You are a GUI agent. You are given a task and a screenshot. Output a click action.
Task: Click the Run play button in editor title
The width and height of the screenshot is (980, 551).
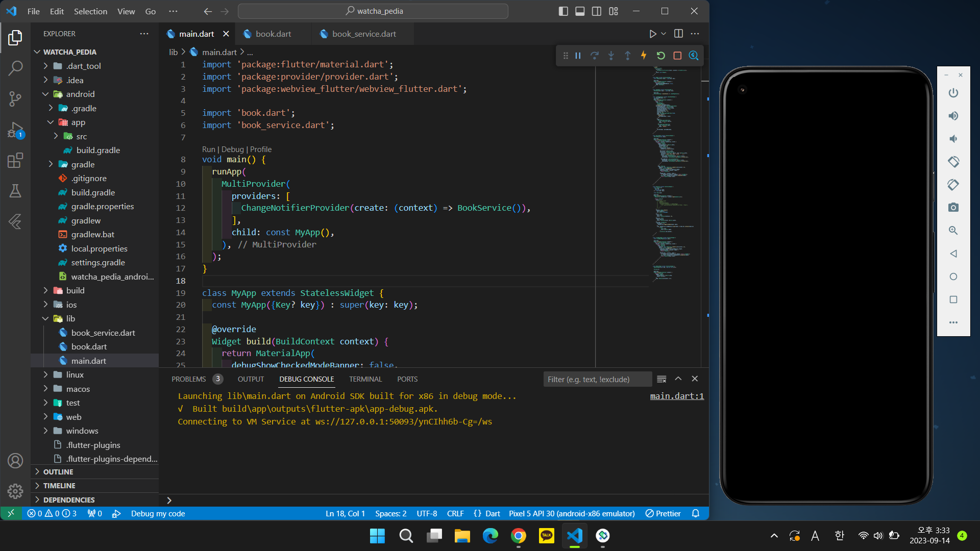coord(653,34)
